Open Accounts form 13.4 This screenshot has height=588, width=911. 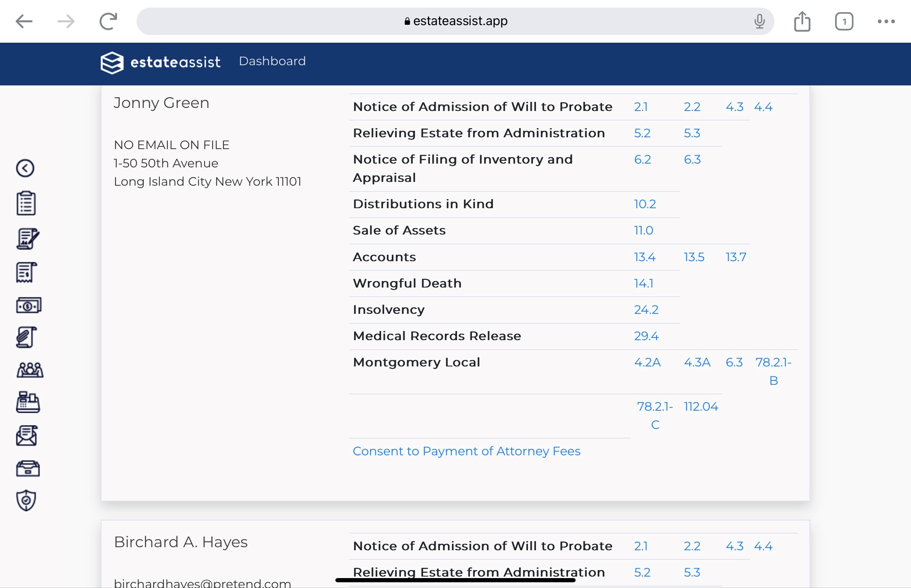(645, 257)
